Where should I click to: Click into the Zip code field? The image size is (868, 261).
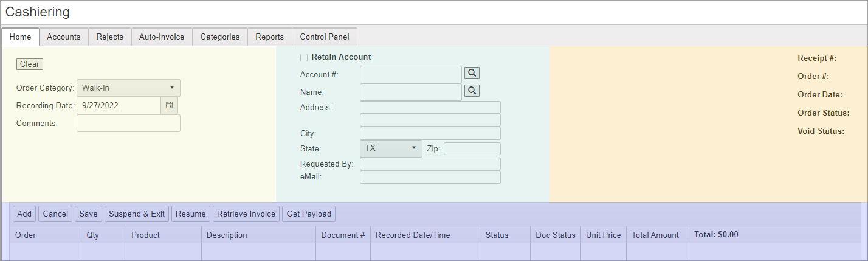click(472, 149)
